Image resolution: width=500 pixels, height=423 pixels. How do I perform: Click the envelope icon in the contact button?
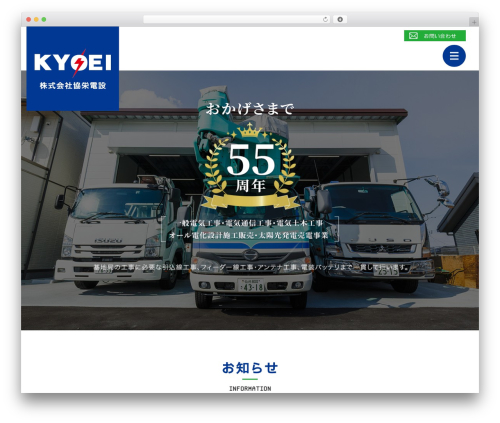[x=413, y=36]
